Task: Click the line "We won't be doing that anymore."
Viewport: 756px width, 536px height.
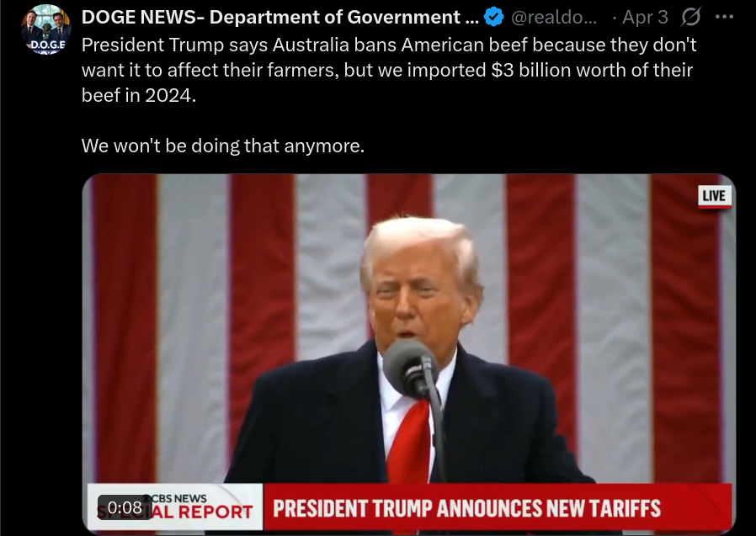Action: [223, 146]
